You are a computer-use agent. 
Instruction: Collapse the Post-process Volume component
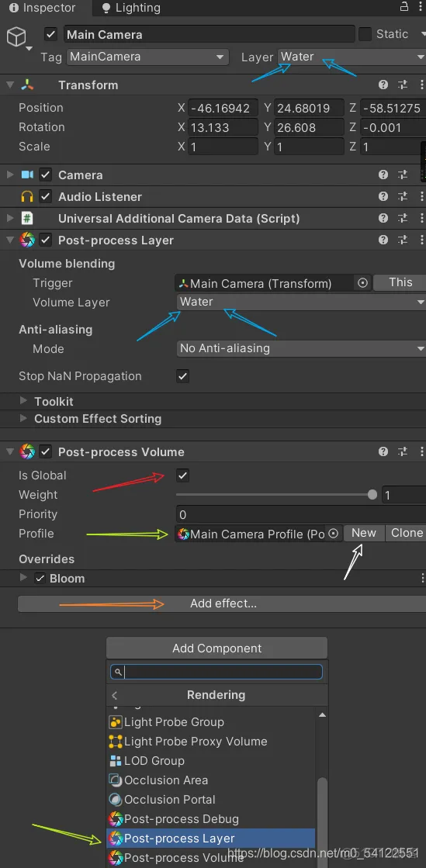[x=10, y=451]
